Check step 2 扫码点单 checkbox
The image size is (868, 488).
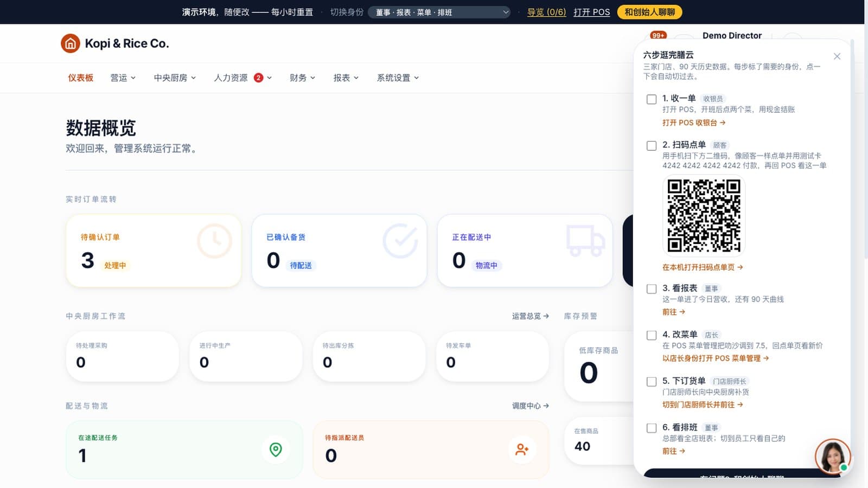pyautogui.click(x=652, y=146)
